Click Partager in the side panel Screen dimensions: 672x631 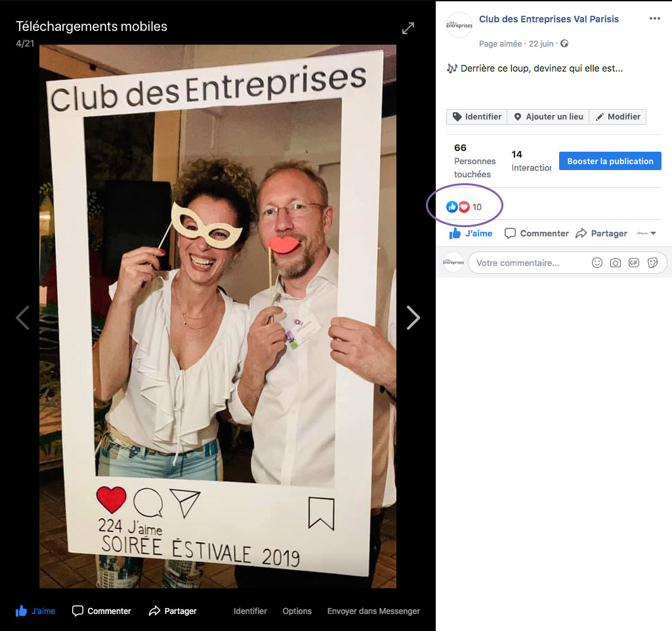tap(601, 234)
